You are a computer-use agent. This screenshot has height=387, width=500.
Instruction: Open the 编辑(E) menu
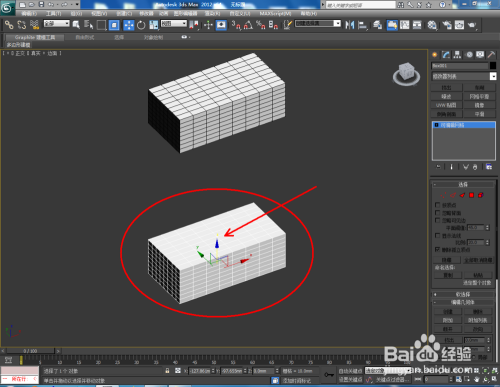(x=29, y=14)
